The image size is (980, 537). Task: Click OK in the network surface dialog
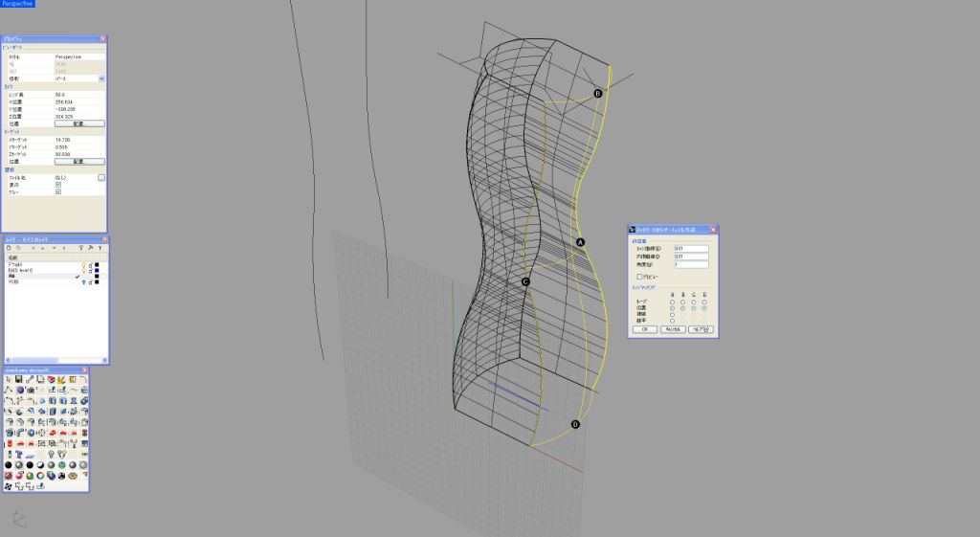point(644,328)
